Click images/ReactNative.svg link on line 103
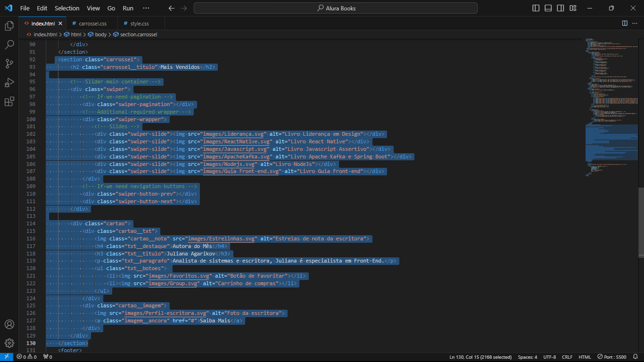644x362 pixels. click(237, 141)
